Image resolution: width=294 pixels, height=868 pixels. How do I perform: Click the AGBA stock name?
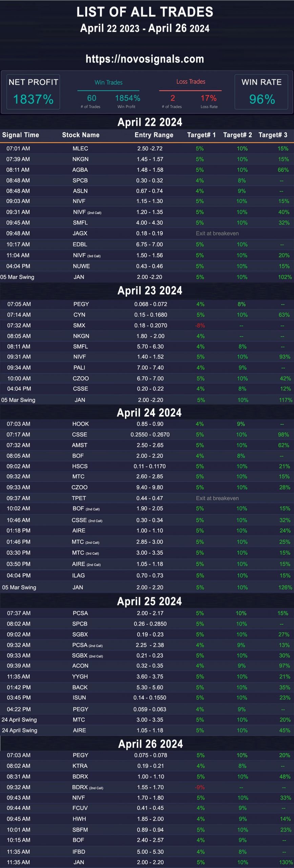(80, 170)
